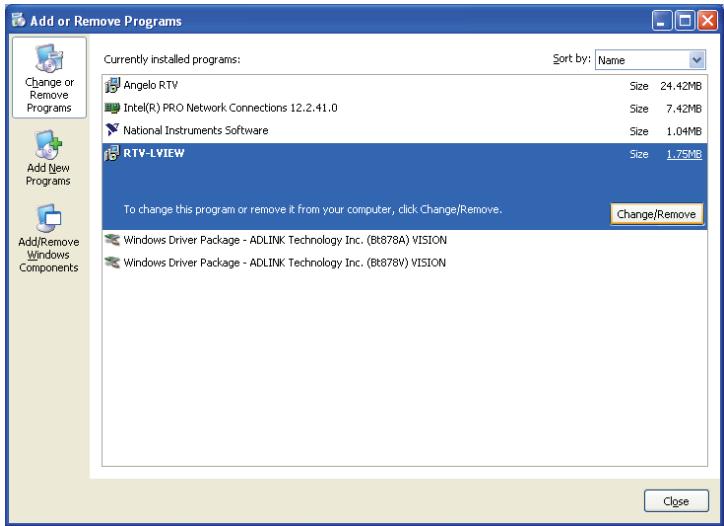Click the Angelo RTV program icon
The image size is (724, 526).
click(x=112, y=85)
